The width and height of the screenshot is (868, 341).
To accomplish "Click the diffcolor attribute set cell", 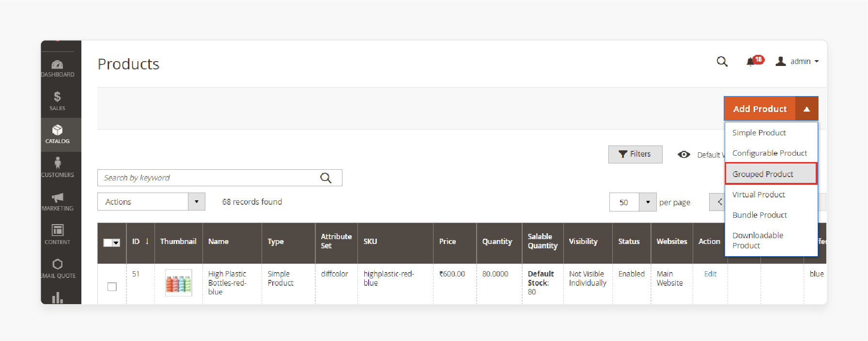I will tap(334, 274).
